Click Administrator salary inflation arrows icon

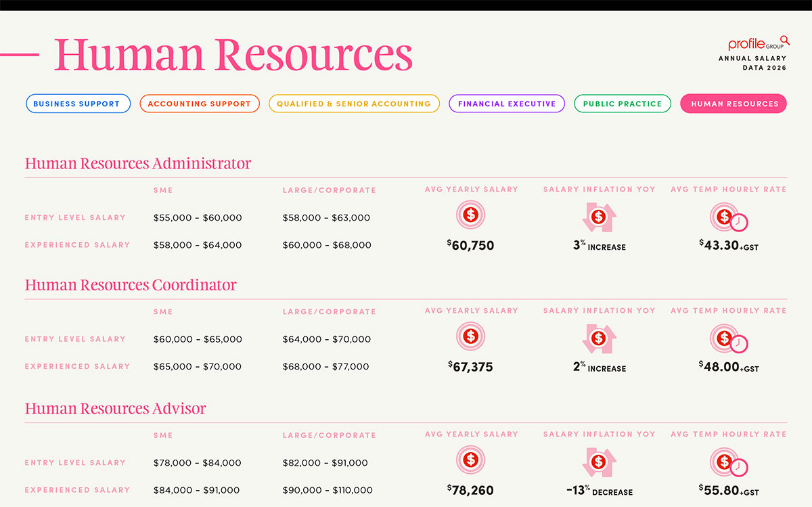[x=599, y=217]
